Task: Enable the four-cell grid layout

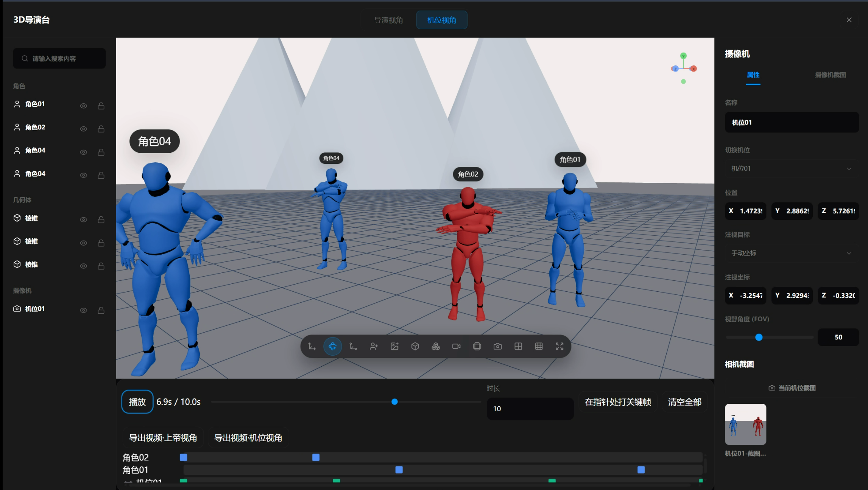Action: (518, 346)
